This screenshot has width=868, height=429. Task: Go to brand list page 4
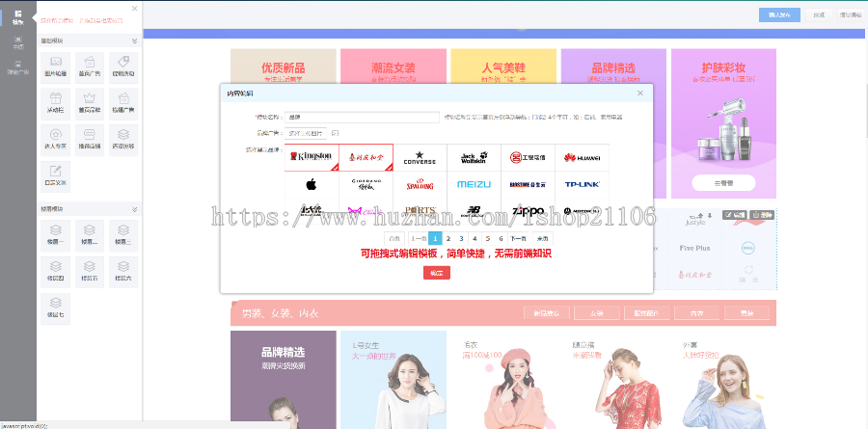pos(475,238)
